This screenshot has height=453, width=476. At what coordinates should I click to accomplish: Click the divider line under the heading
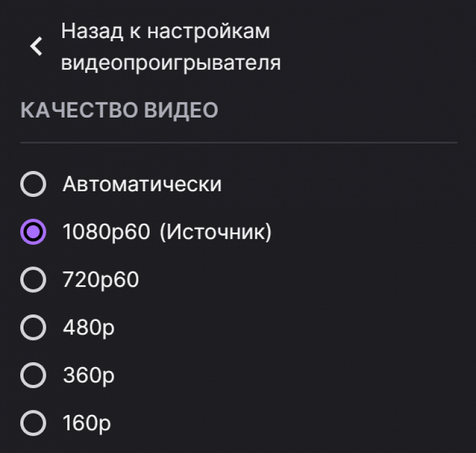(x=239, y=142)
